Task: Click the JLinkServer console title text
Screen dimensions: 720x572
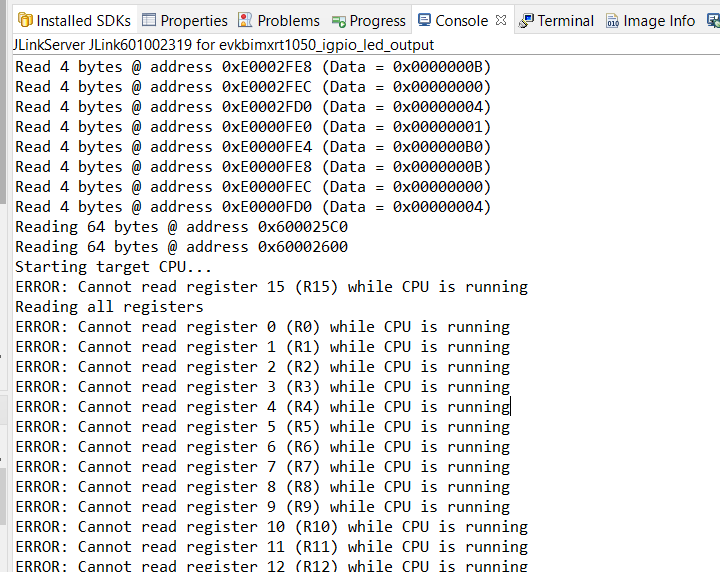Action: 224,45
